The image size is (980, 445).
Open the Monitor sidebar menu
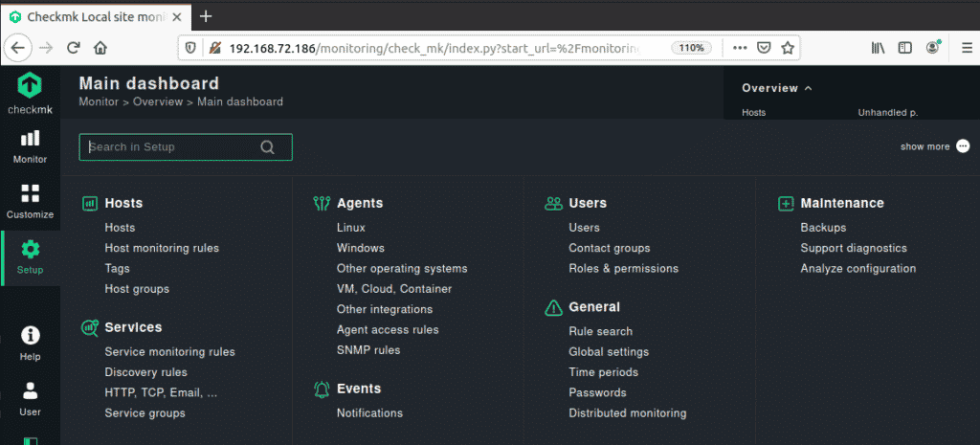coord(30,146)
